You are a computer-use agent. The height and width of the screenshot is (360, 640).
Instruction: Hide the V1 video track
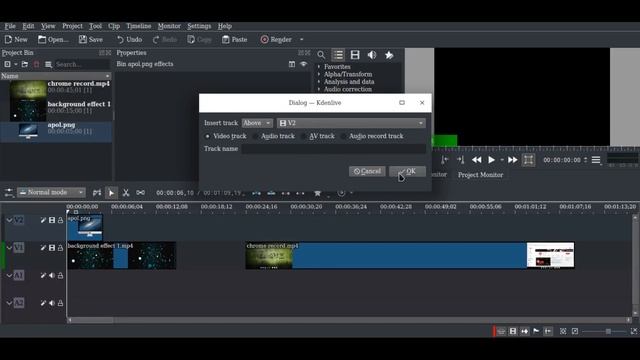click(52, 248)
